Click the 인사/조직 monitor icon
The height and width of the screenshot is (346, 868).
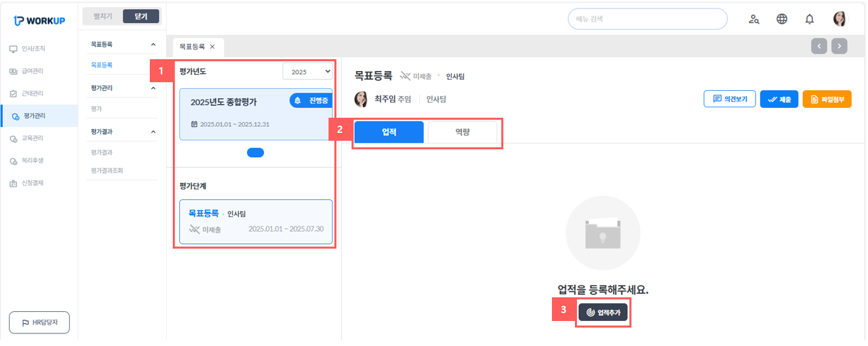(13, 49)
